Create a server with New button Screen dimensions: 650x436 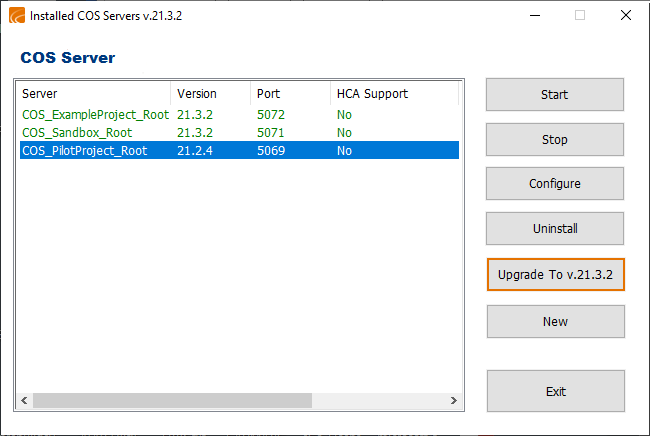555,322
